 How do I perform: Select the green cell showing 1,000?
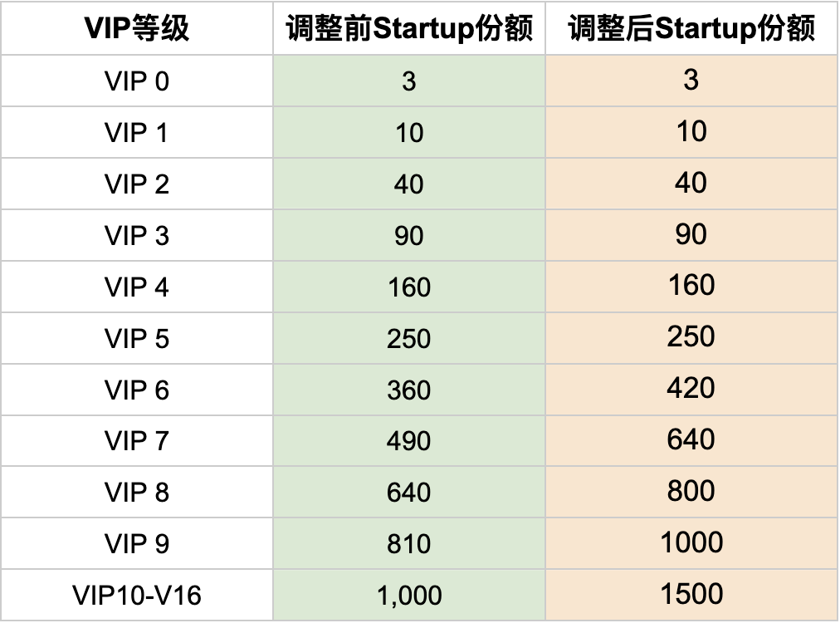click(x=409, y=596)
